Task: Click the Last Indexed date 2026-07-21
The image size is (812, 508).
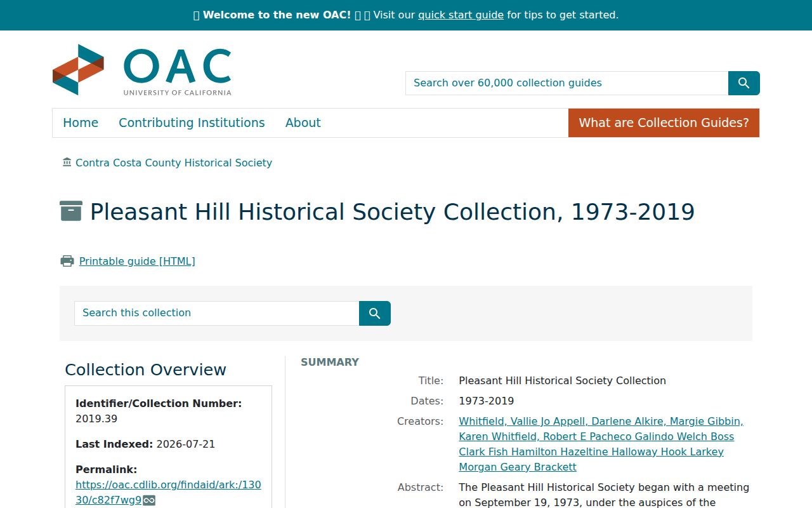Action: click(186, 444)
